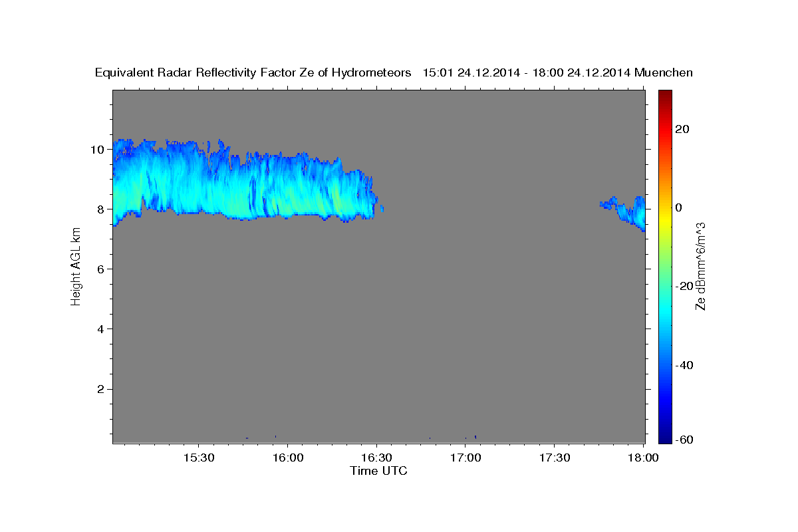This screenshot has width=798, height=532.
Task: Click the height tick label 4
Action: 101,329
